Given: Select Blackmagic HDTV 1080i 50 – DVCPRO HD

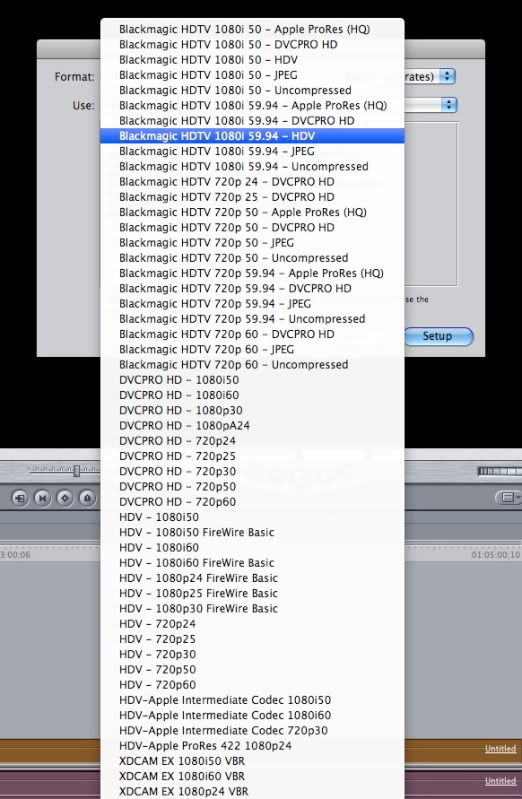Looking at the screenshot, I should [x=252, y=44].
